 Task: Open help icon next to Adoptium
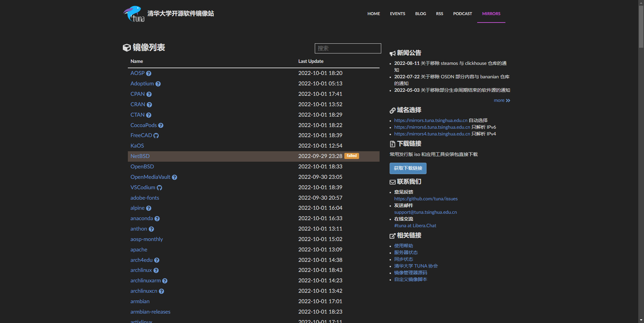click(158, 84)
